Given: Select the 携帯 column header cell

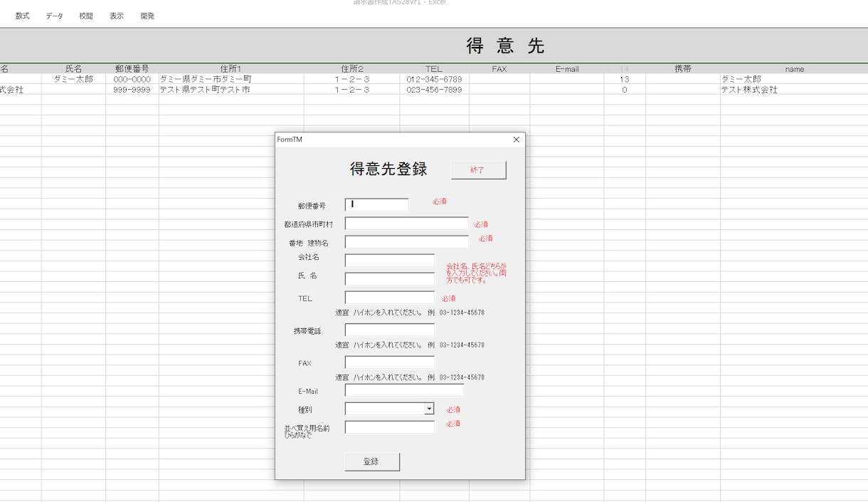Looking at the screenshot, I should (683, 69).
